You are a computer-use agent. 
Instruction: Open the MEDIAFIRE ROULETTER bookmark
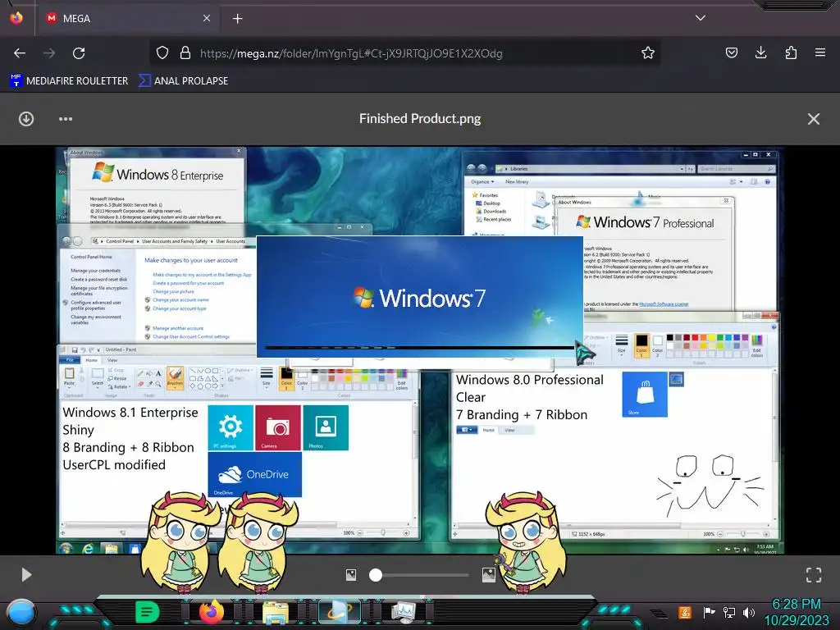point(69,81)
